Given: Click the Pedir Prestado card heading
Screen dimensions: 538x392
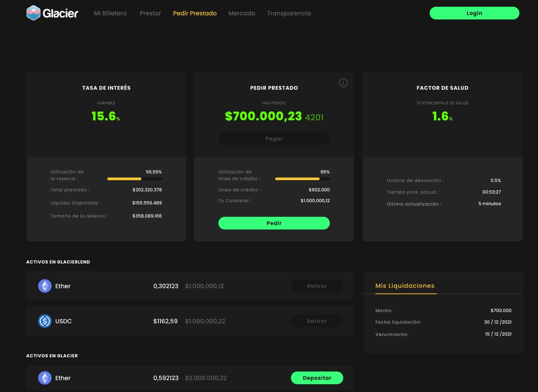Looking at the screenshot, I should pos(274,88).
